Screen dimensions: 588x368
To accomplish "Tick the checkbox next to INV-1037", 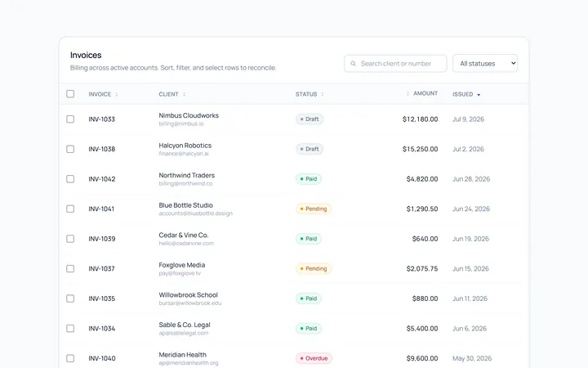I will click(x=70, y=268).
